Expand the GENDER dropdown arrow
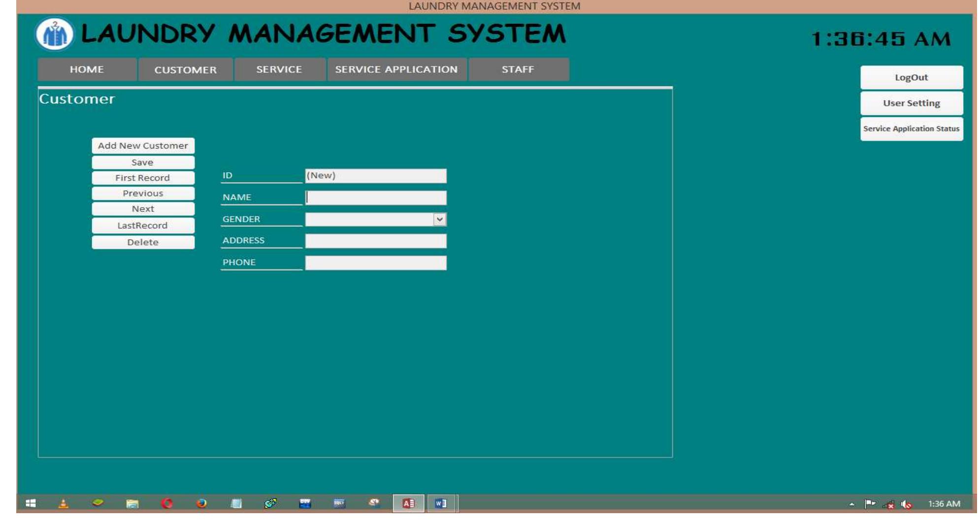Viewport: 980px width, 523px height. 439,219
